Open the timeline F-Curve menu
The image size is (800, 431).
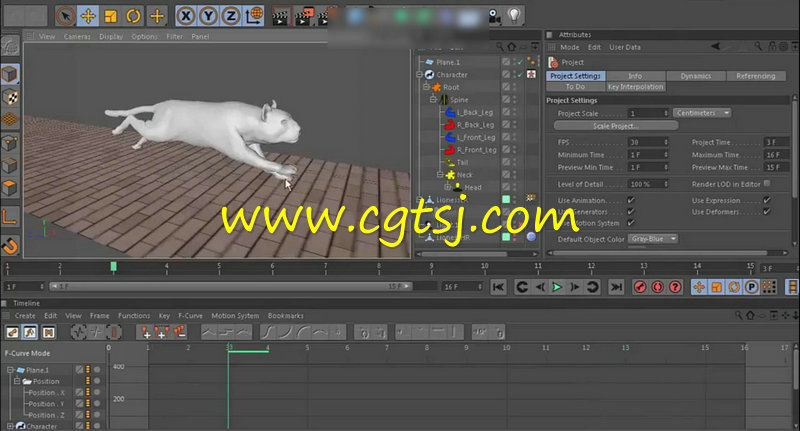pyautogui.click(x=190, y=316)
